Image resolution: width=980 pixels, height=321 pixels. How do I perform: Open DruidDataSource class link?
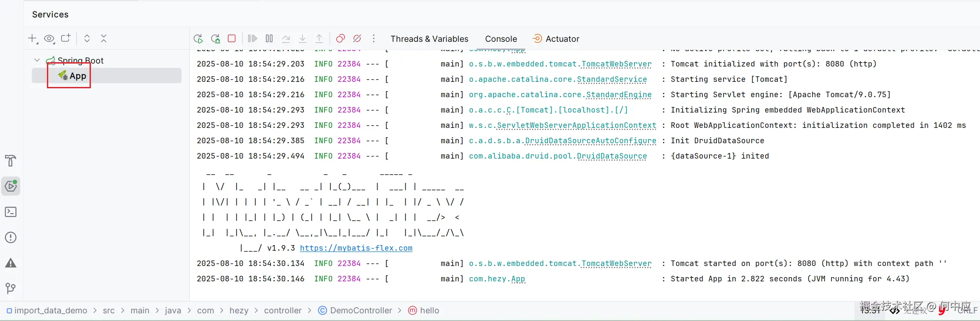point(612,156)
